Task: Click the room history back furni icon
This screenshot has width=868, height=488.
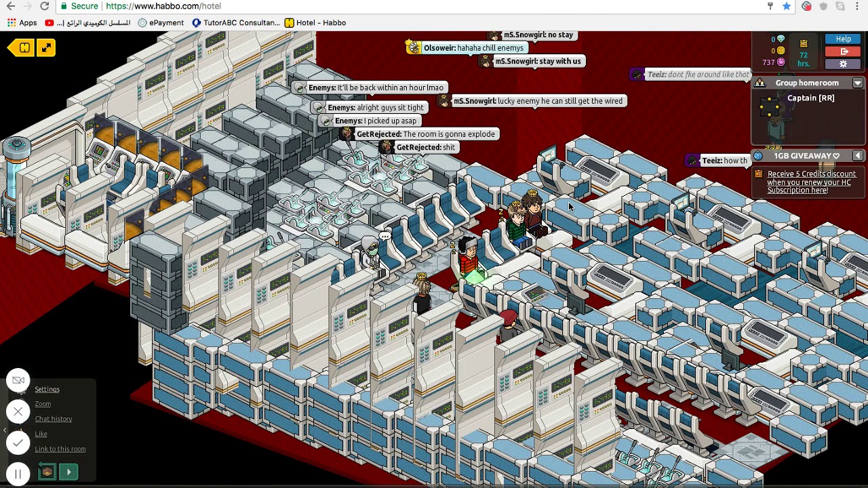Action: click(x=47, y=472)
